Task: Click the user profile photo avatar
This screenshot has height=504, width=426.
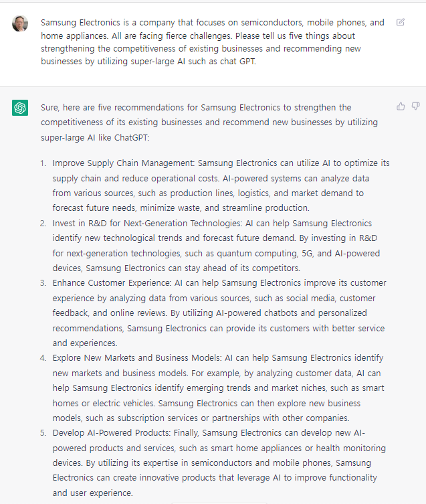Action: coord(20,23)
